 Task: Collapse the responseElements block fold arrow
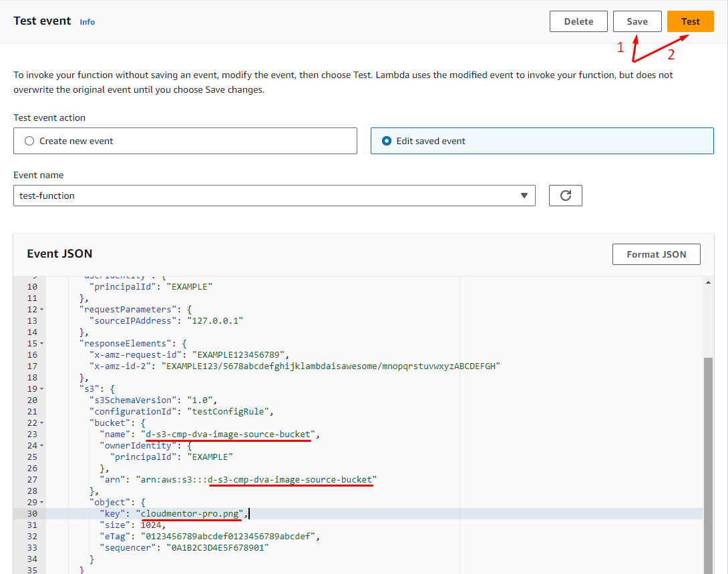[x=42, y=344]
